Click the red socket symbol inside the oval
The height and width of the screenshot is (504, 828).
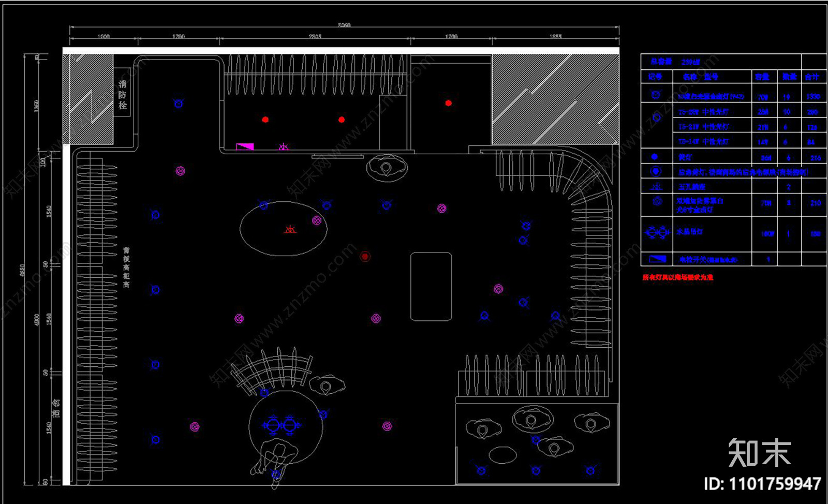click(x=290, y=229)
